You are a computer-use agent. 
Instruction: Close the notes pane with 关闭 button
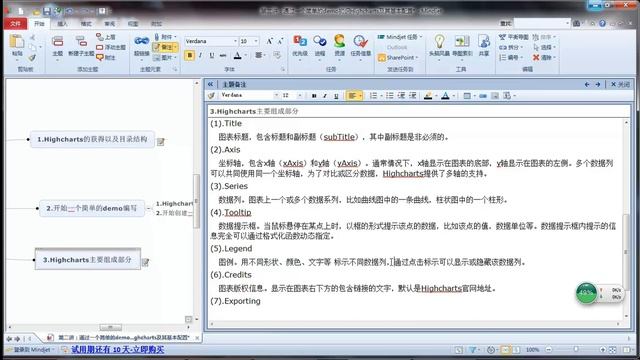(x=620, y=84)
